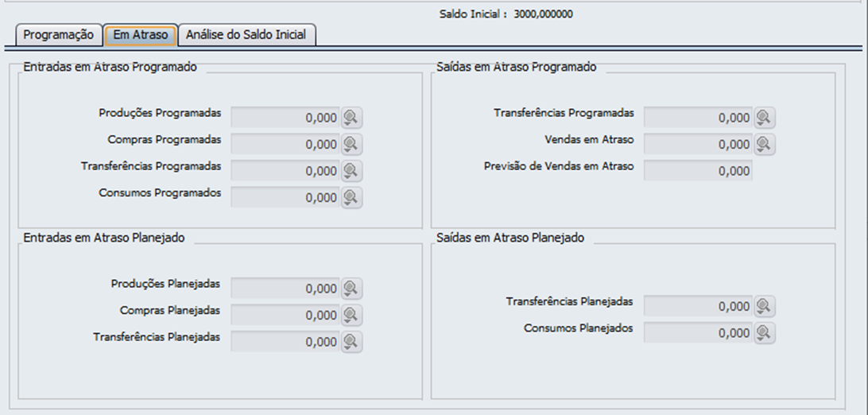This screenshot has height=415, width=868.
Task: Open details for Vendas em Atraso
Action: click(x=765, y=145)
